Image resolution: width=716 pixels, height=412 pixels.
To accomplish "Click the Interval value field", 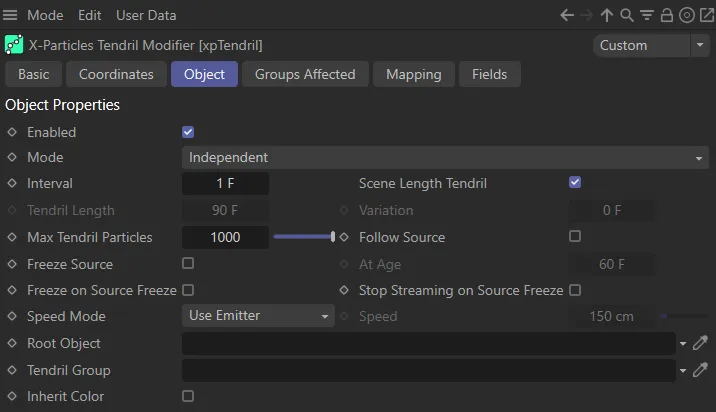I will [225, 183].
